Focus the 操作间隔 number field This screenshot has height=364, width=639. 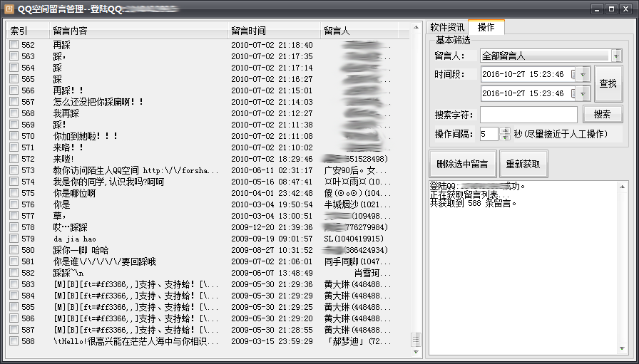pos(489,133)
